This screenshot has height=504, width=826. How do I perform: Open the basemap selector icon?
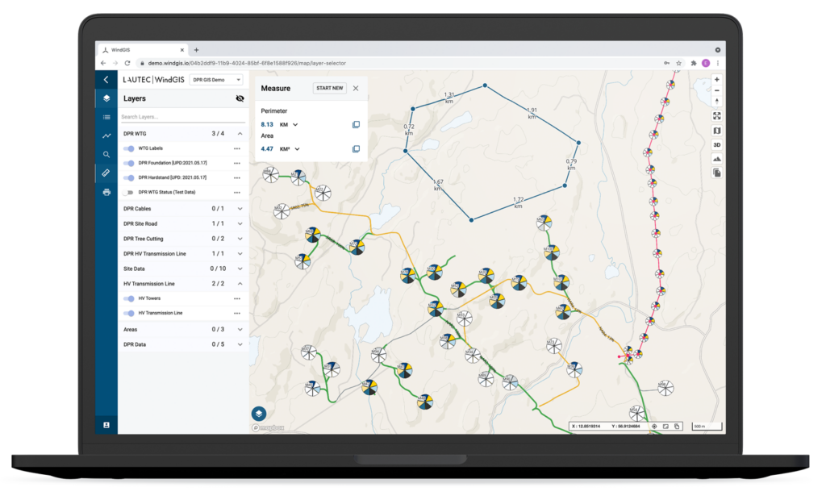point(716,130)
